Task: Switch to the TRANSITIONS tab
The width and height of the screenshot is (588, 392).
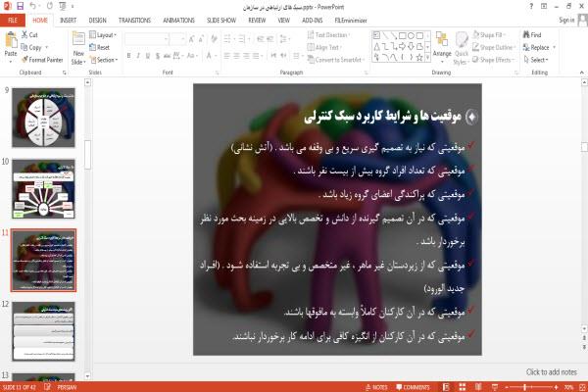Action: tap(134, 21)
